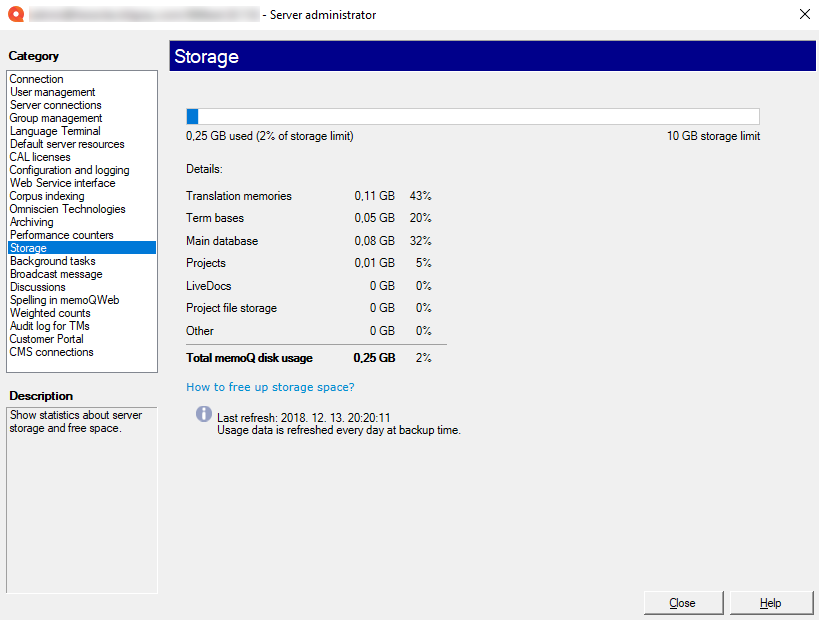Screen dimensions: 819x620
Task: Open Background tasks settings
Action: [52, 260]
